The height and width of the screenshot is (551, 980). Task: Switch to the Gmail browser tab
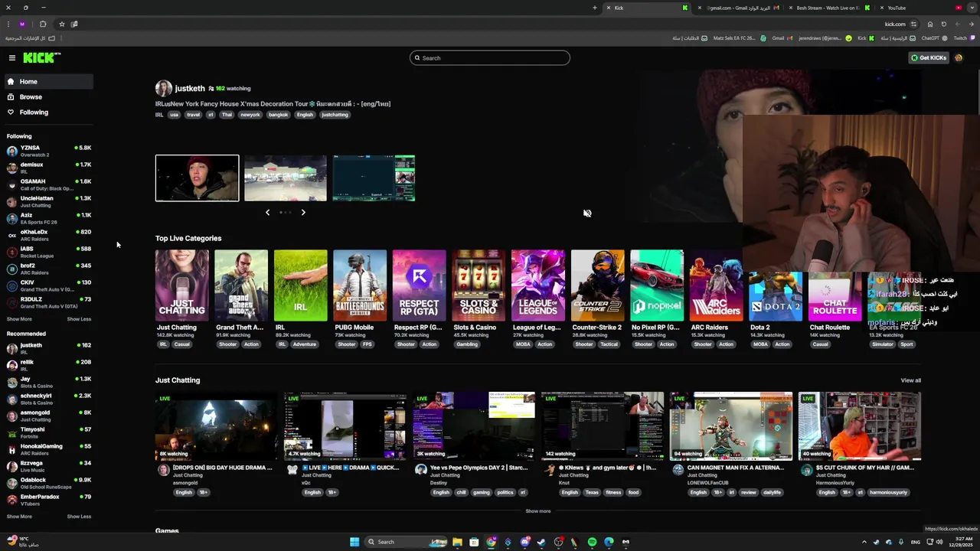pyautogui.click(x=739, y=8)
